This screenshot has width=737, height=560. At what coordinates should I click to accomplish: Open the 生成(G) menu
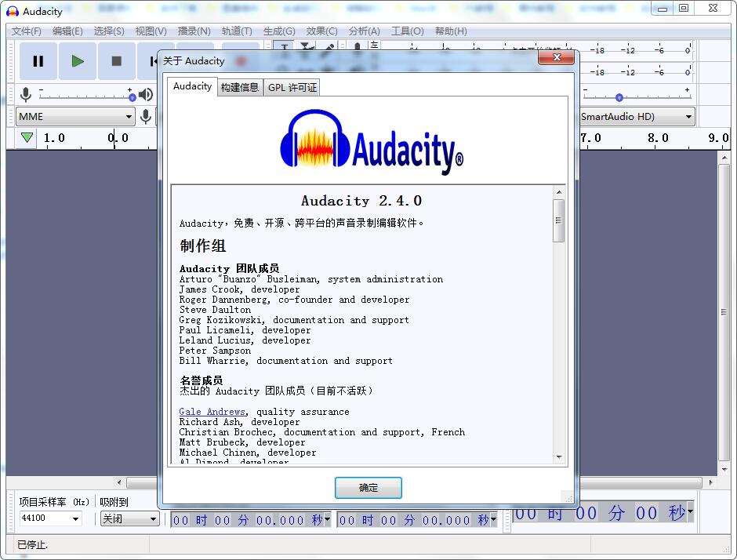[279, 31]
